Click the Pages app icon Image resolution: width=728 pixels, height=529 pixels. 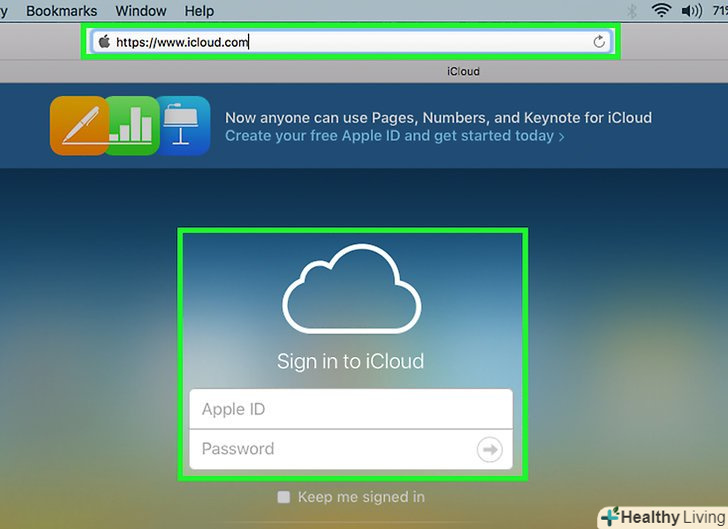79,125
